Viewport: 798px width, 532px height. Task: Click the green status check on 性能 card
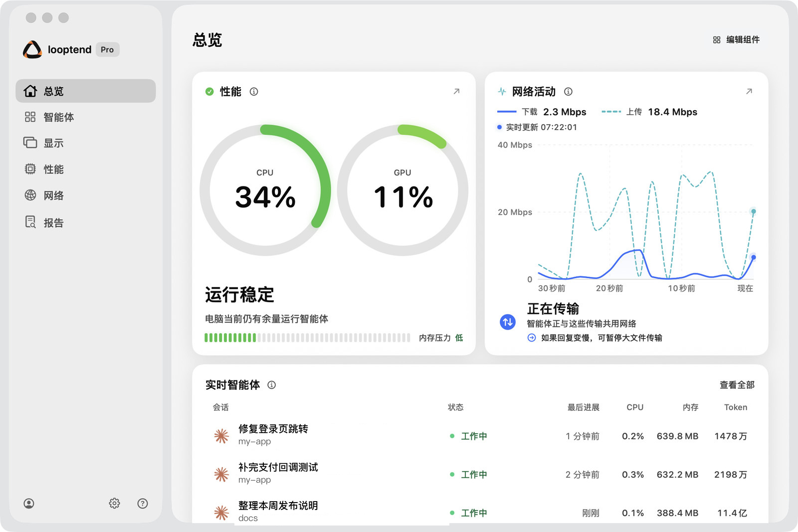(x=209, y=92)
